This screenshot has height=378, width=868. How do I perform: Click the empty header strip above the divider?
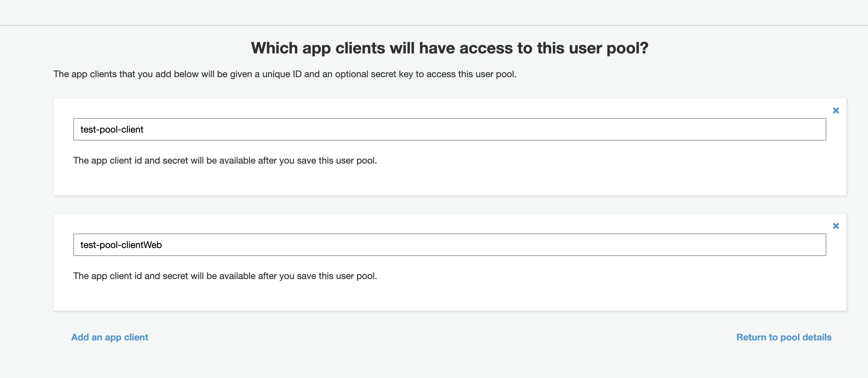pyautogui.click(x=434, y=13)
